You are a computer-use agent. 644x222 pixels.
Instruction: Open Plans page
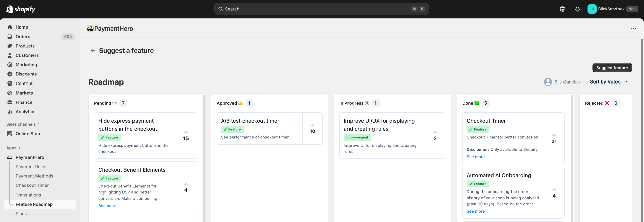[x=21, y=214]
